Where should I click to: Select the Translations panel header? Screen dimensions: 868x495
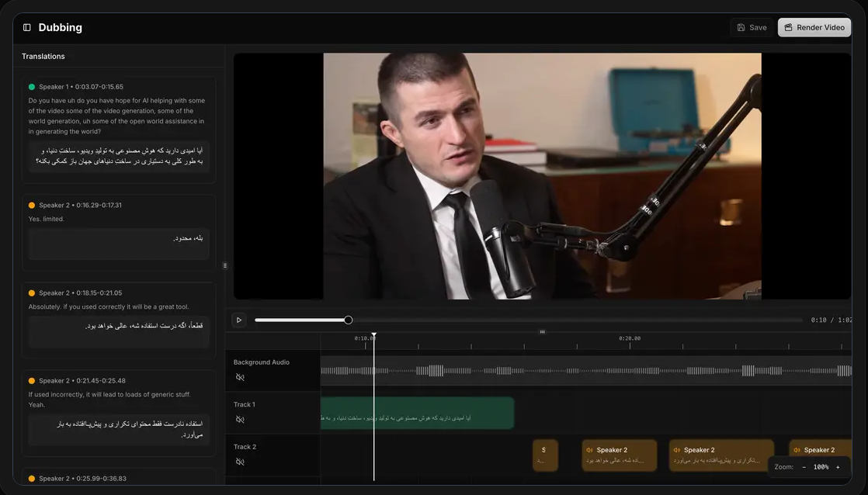43,56
